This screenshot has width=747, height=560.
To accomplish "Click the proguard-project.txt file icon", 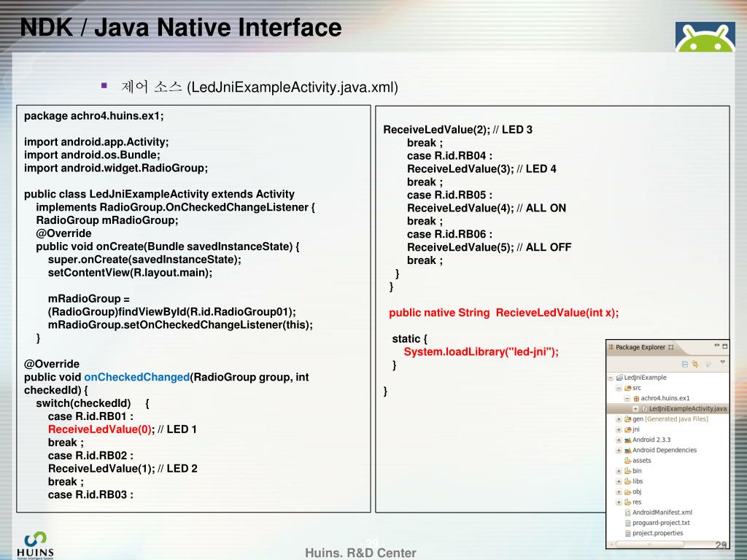I will [x=628, y=523].
